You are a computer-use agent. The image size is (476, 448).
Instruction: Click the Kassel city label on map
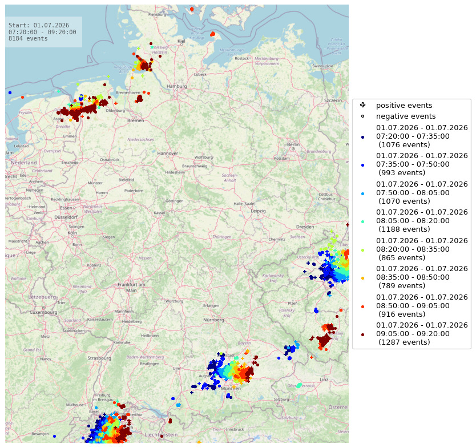point(159,213)
